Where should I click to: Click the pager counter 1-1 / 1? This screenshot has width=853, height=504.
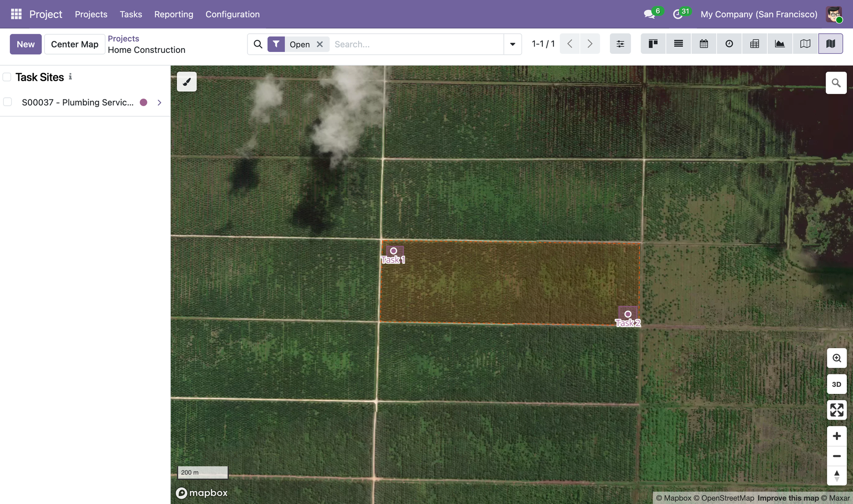coord(543,44)
